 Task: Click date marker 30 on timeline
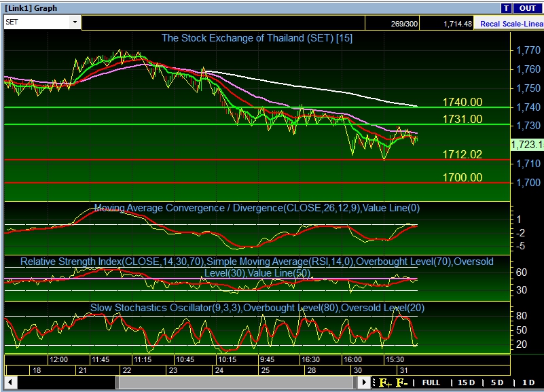(358, 370)
